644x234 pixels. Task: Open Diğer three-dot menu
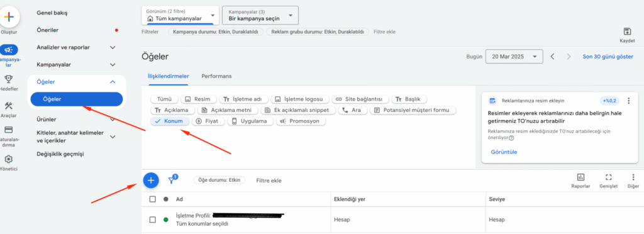pyautogui.click(x=633, y=177)
